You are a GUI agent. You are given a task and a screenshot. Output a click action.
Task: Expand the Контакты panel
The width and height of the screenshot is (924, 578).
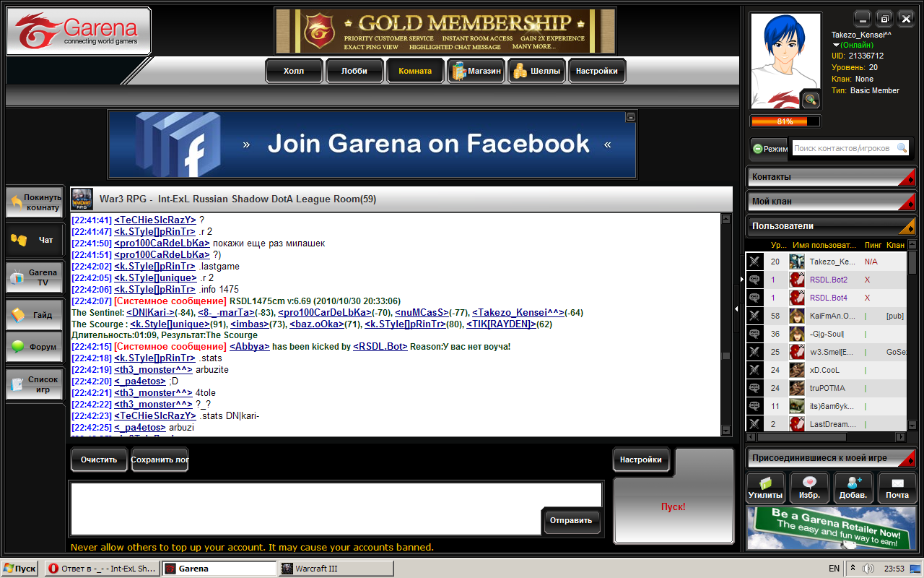coord(831,177)
